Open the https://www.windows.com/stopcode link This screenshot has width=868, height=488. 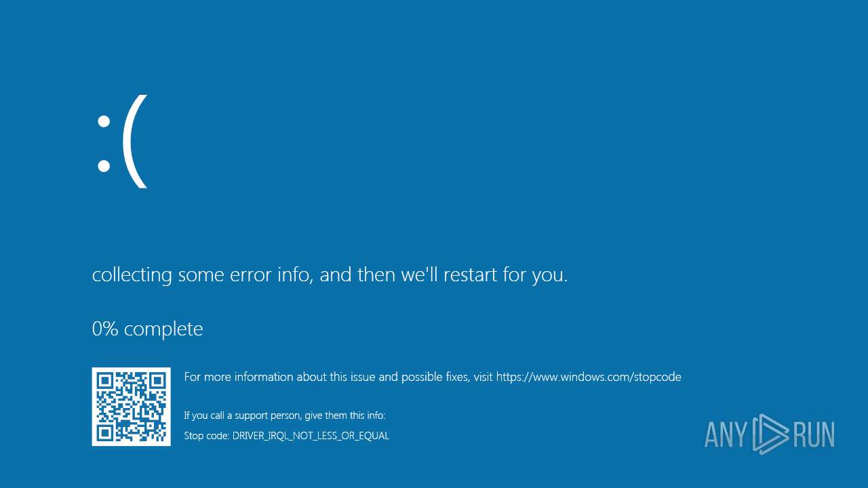[x=589, y=377]
